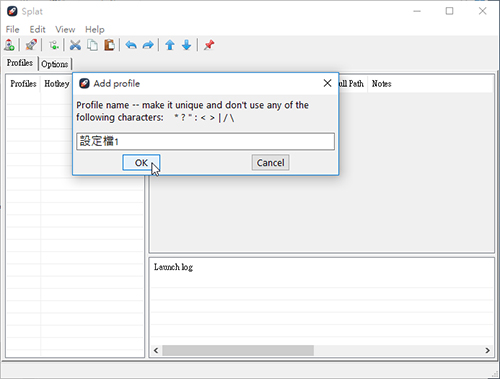Open the Help menu
This screenshot has height=379, width=500.
pos(95,29)
